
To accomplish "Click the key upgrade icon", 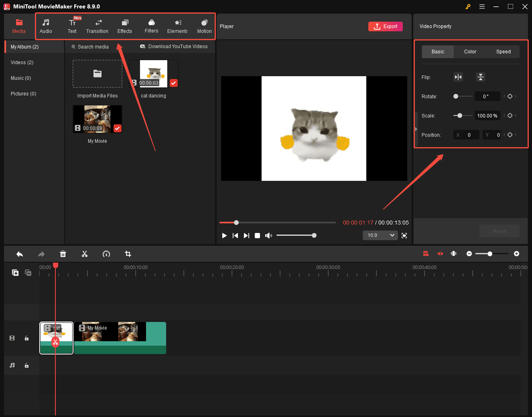I will (x=468, y=6).
